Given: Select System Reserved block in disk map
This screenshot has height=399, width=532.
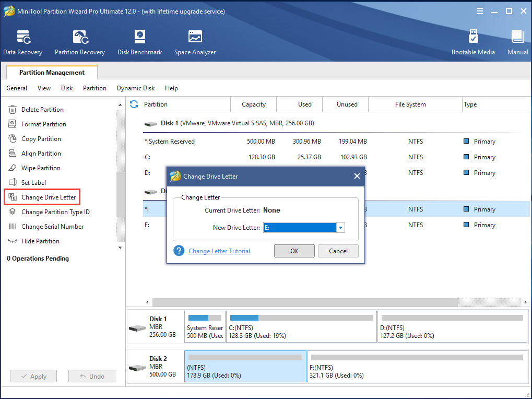Looking at the screenshot, I should point(205,327).
